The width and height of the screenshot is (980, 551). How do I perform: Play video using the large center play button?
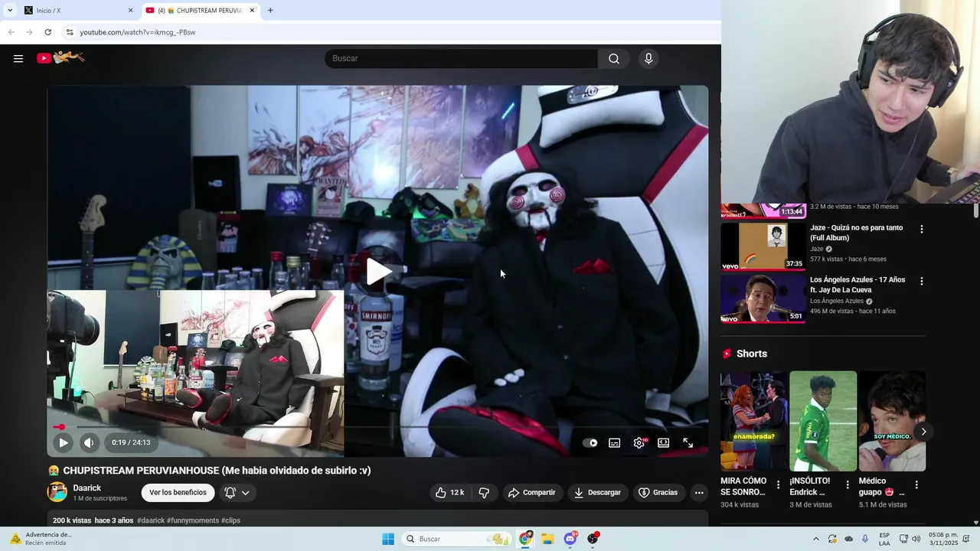pos(378,271)
